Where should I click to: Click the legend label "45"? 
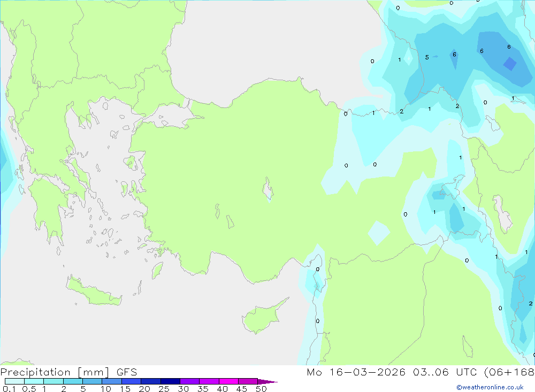(x=242, y=389)
